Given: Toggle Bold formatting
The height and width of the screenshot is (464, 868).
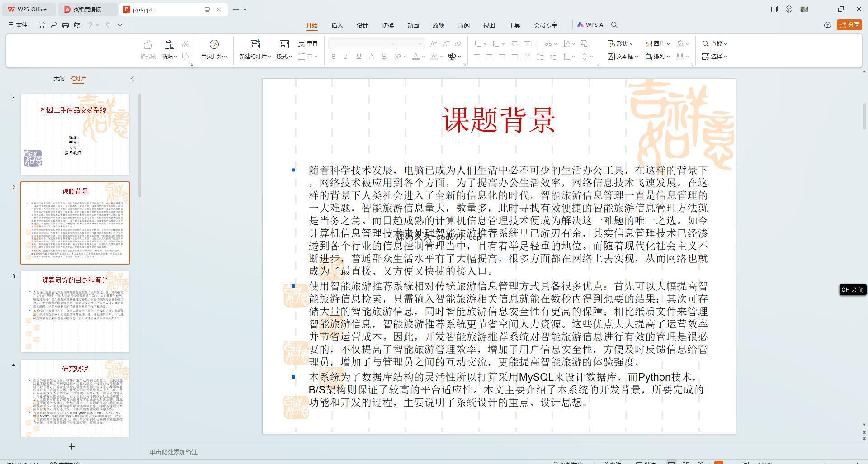Looking at the screenshot, I should (x=334, y=57).
